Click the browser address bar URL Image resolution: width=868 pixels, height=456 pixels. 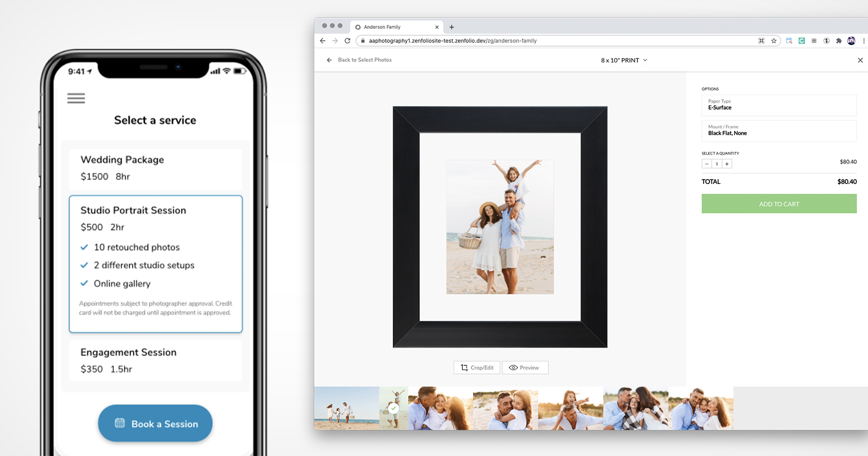(x=452, y=41)
